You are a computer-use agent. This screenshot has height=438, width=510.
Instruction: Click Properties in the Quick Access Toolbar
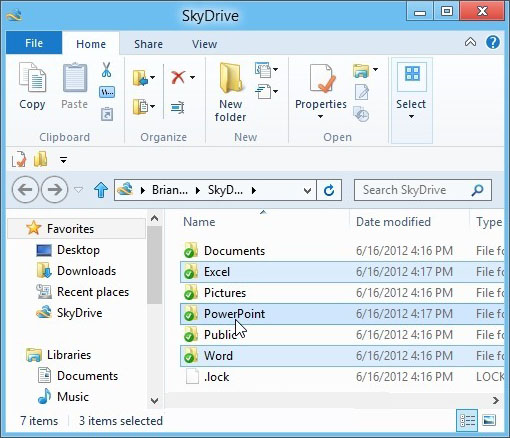pyautogui.click(x=19, y=159)
